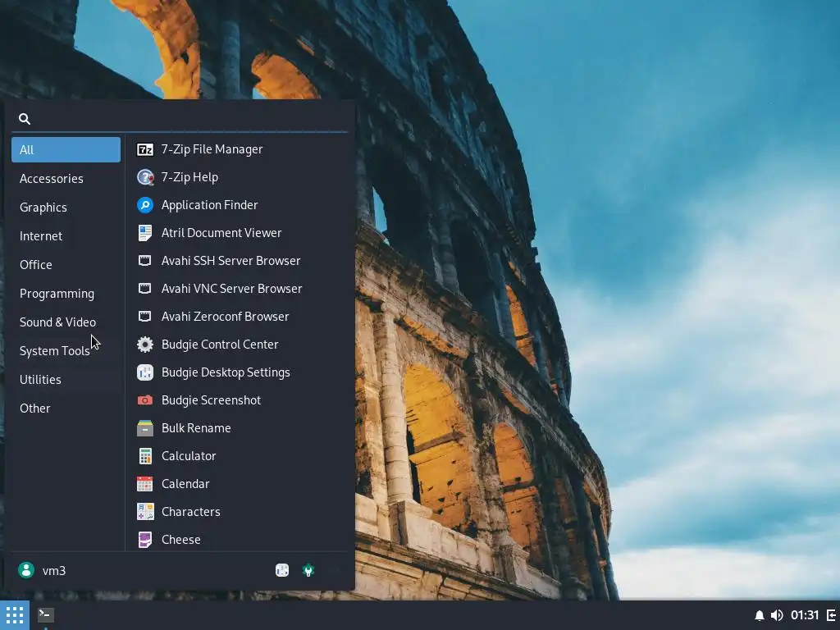
Task: Click the 01:31 clock in the panel
Action: (x=805, y=615)
